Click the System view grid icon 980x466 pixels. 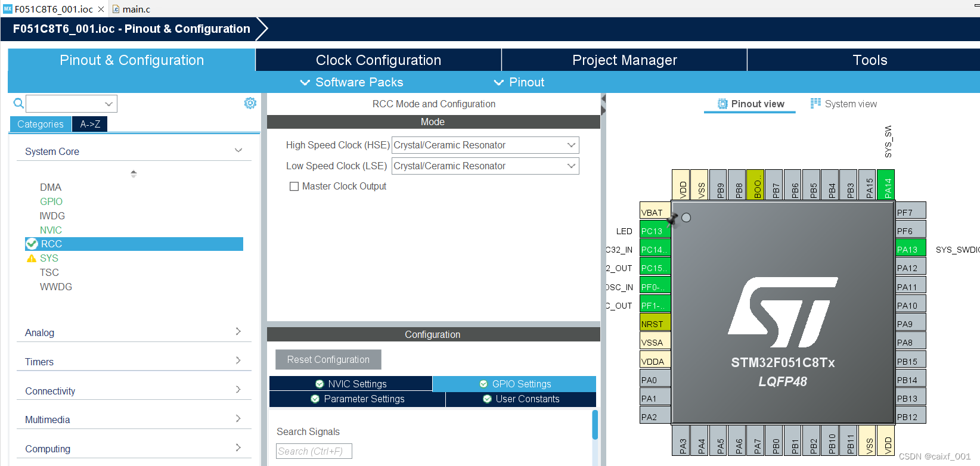[815, 103]
